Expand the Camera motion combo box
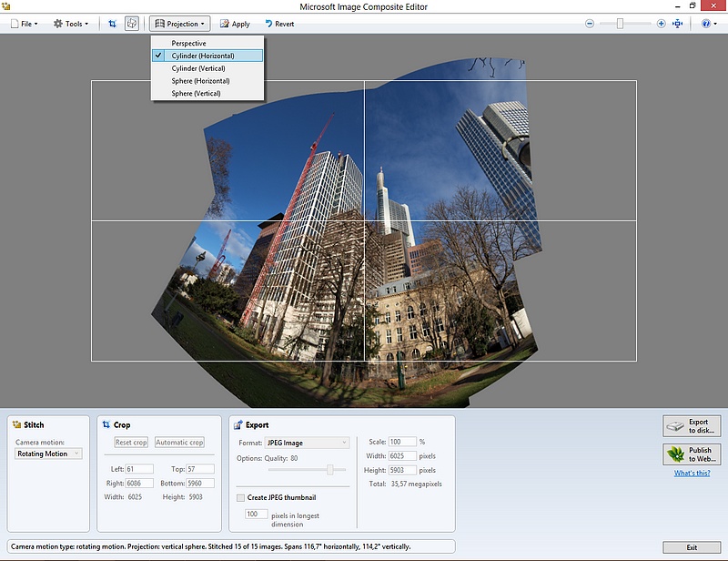The height and width of the screenshot is (561, 728). click(49, 454)
